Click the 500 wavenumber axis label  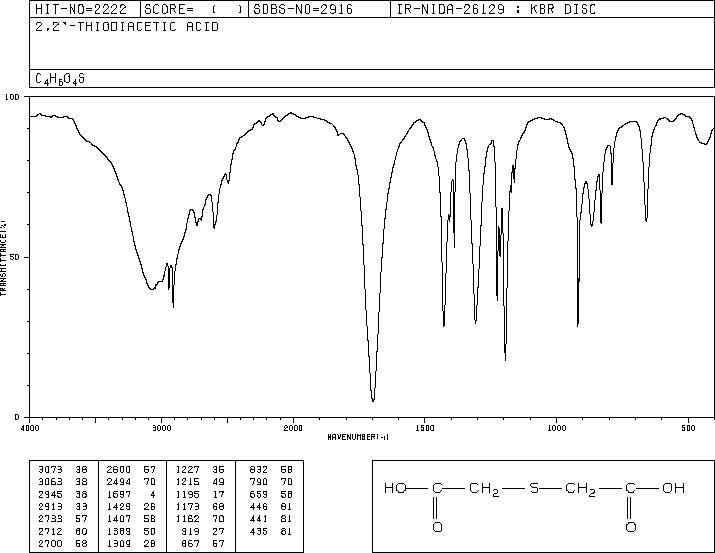click(x=689, y=428)
